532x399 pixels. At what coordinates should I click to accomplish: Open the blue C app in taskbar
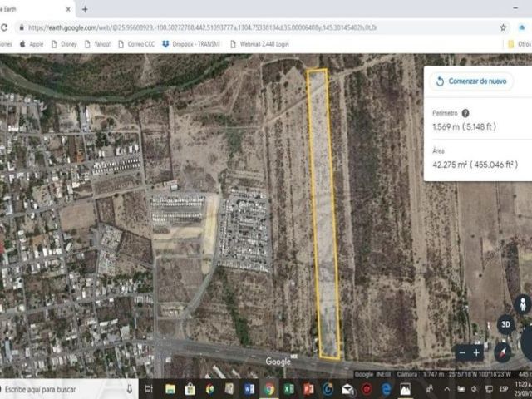pos(328,389)
